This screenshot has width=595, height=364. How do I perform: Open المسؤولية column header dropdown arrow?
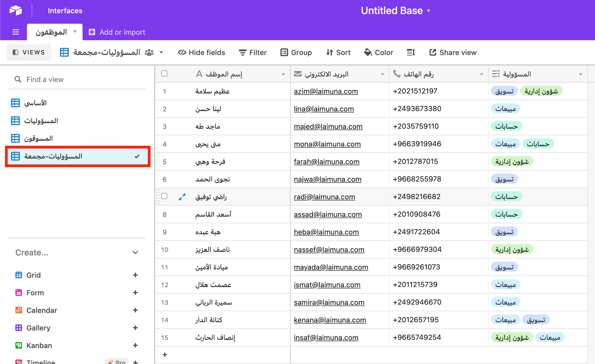point(580,74)
